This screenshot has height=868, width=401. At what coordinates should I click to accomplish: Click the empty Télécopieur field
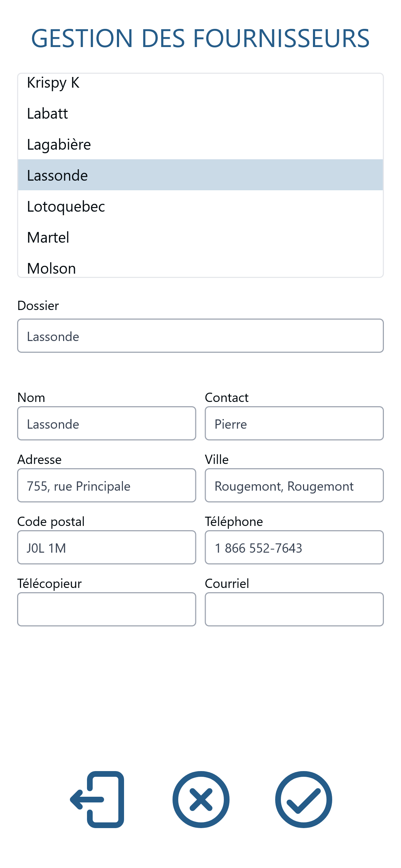107,609
